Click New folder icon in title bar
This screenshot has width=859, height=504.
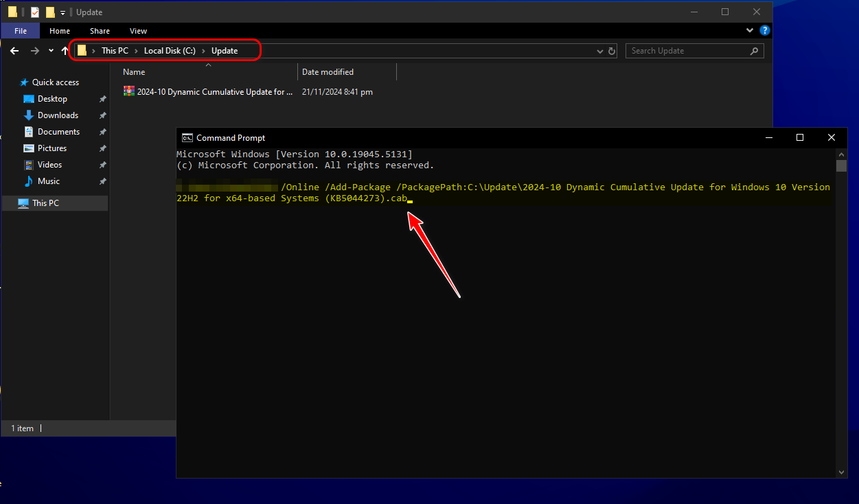coord(49,12)
